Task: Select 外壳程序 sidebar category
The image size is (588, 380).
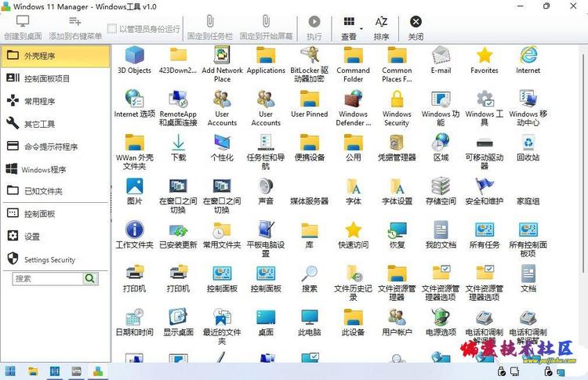Action: coord(56,56)
